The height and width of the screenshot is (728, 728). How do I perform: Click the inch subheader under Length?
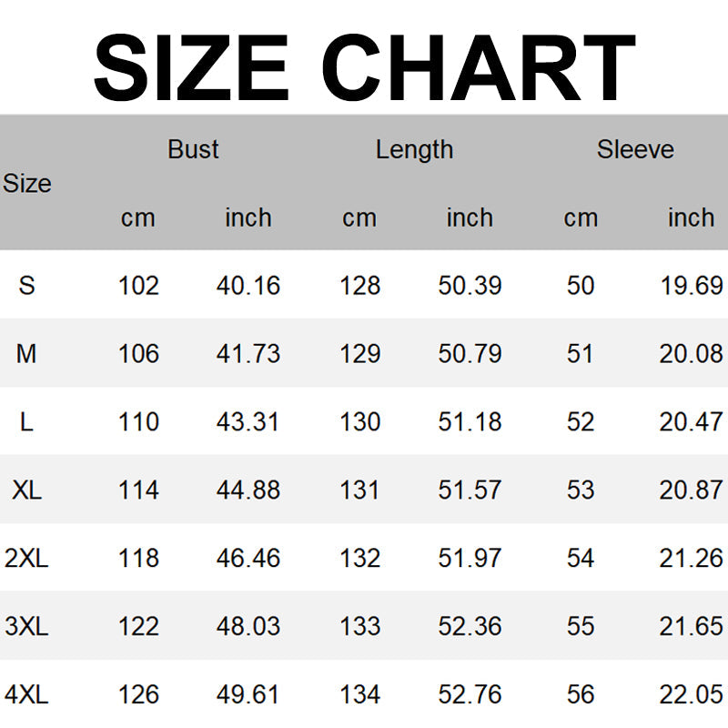[x=470, y=217]
